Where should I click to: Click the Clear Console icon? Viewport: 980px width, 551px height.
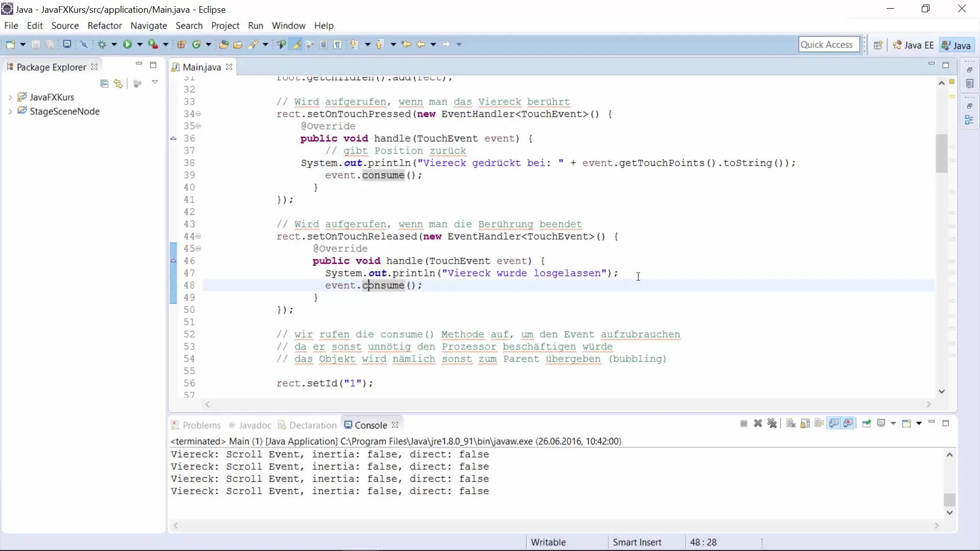click(x=791, y=423)
